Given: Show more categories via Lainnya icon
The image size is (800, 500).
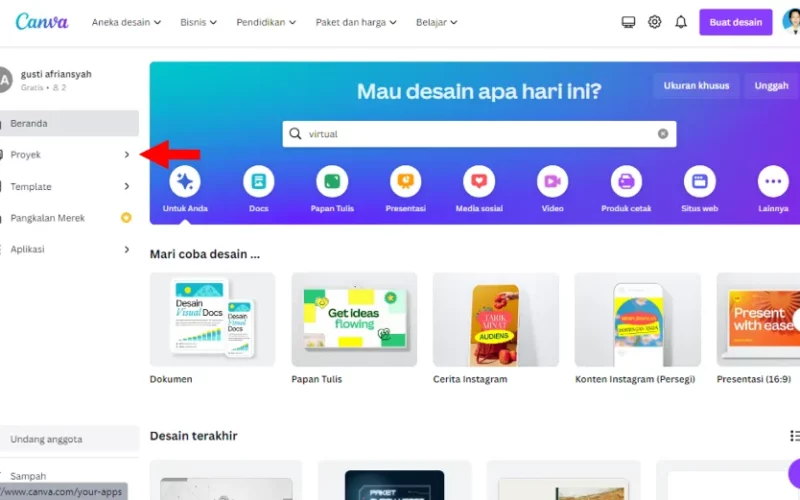Looking at the screenshot, I should click(773, 181).
